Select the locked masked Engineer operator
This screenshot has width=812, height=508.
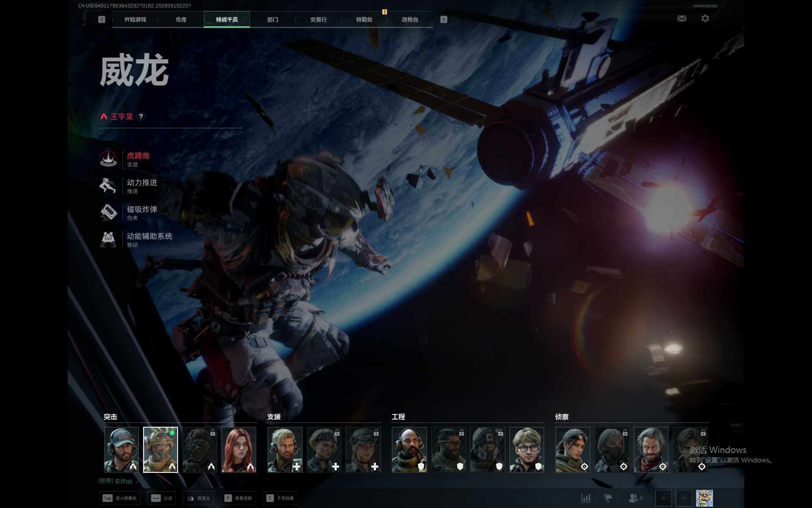pos(488,450)
